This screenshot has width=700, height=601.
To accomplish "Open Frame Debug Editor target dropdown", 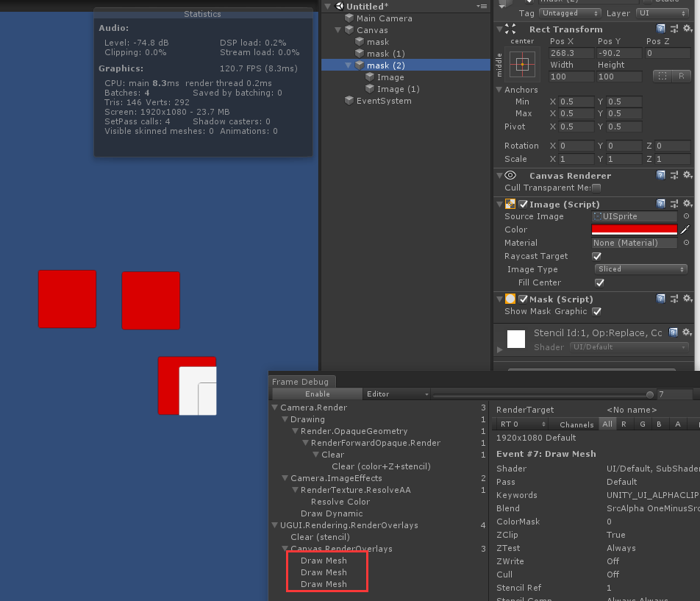I will pyautogui.click(x=397, y=394).
